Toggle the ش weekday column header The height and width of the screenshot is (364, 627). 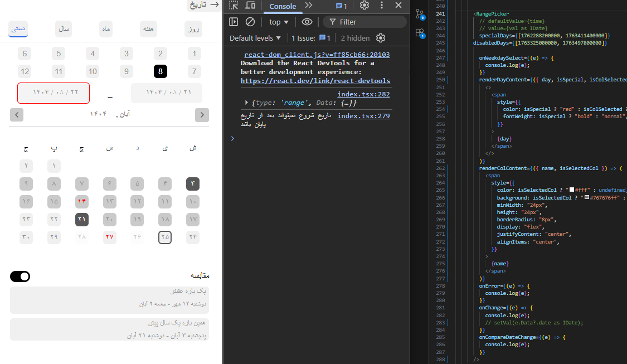(193, 148)
